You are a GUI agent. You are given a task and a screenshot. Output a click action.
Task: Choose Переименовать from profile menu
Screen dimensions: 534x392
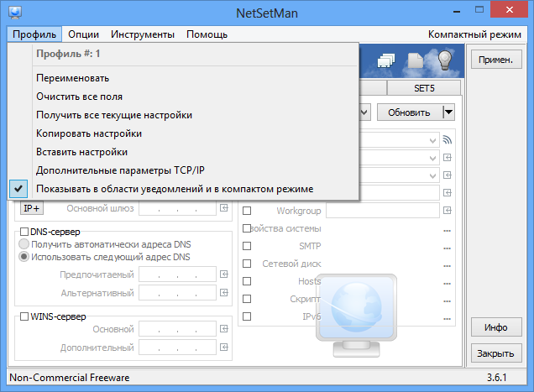click(x=196, y=78)
